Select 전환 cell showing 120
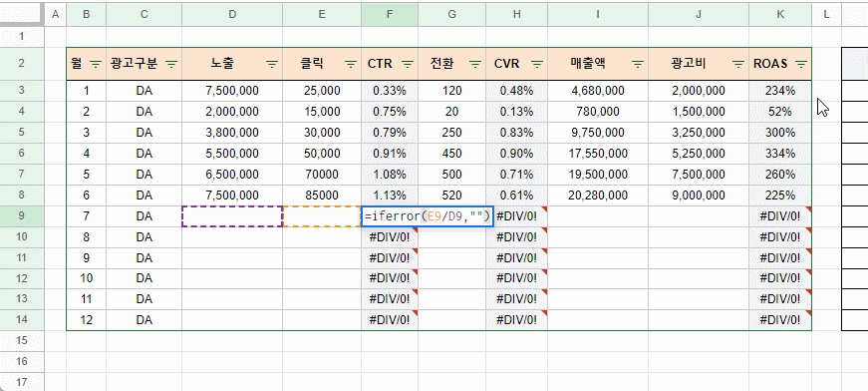 coord(451,91)
